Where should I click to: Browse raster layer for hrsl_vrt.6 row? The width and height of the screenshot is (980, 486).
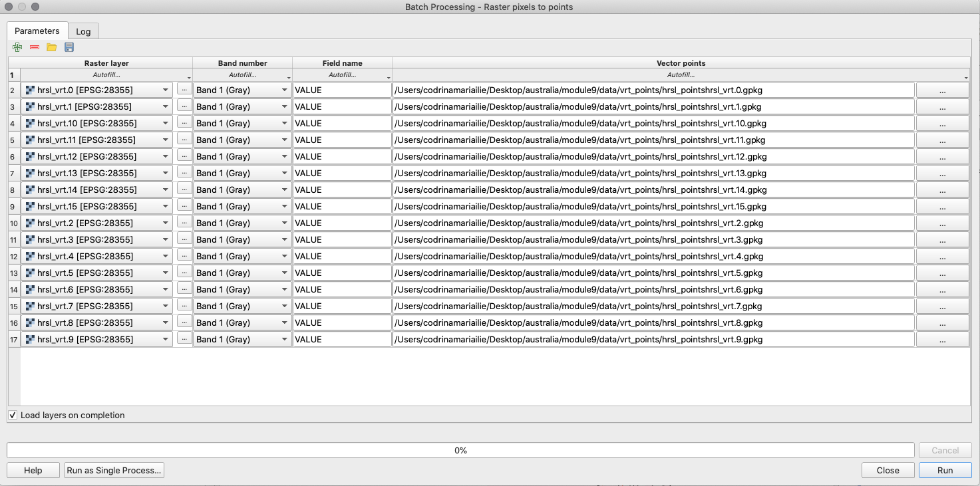(184, 289)
